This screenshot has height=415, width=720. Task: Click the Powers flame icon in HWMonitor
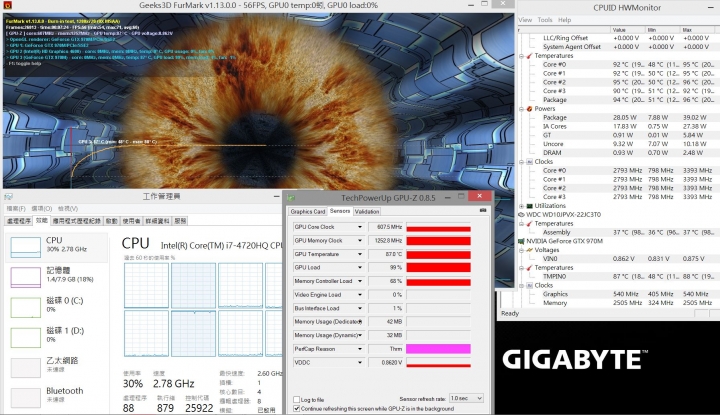[x=529, y=109]
